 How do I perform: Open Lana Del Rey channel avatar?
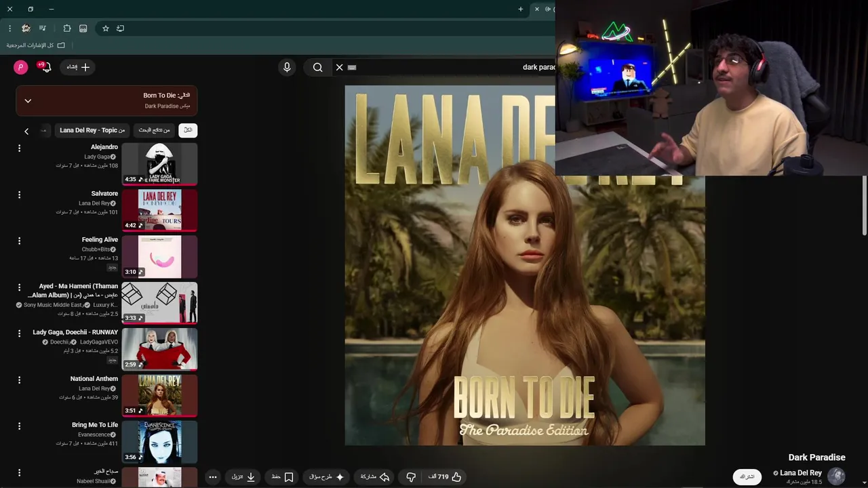pyautogui.click(x=836, y=476)
